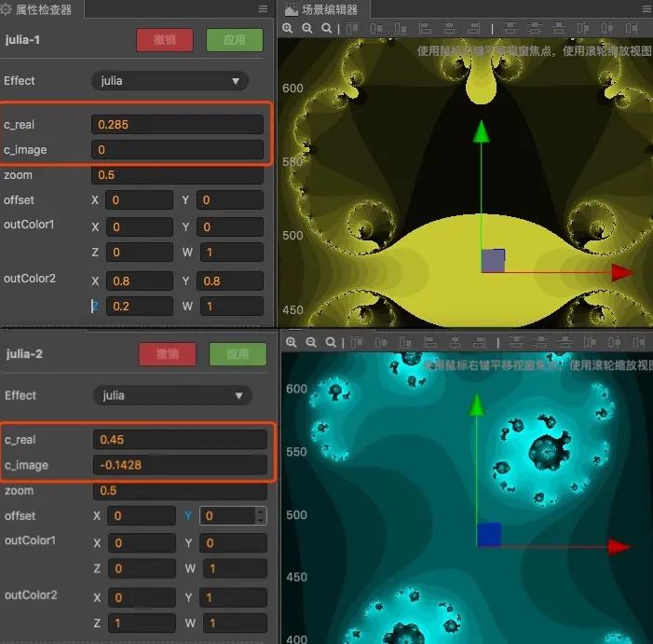The width and height of the screenshot is (653, 644).
Task: Click julia-1 outColor2 X field 0.8
Action: coord(140,281)
